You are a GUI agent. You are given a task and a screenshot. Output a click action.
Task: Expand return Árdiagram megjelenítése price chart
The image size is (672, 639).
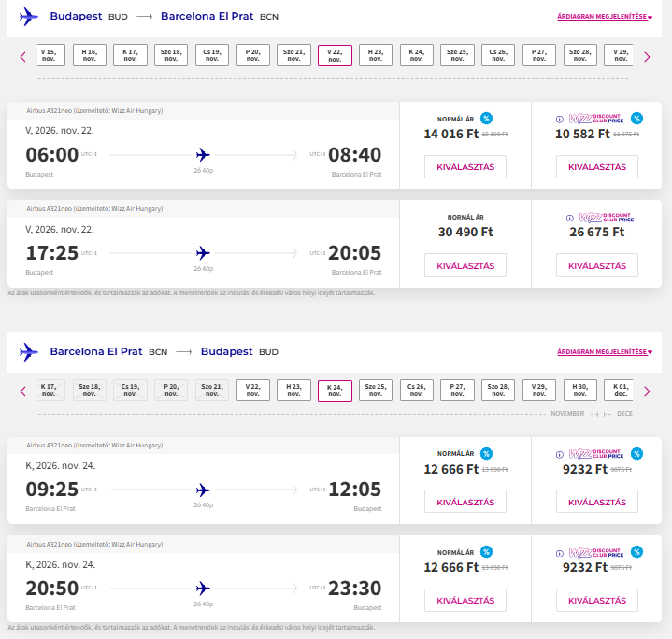tap(605, 351)
